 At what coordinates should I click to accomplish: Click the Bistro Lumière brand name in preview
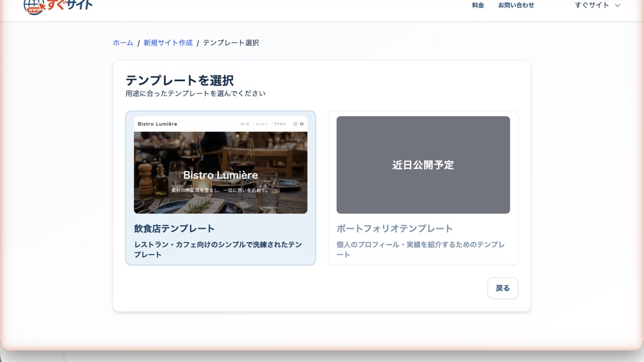(157, 123)
